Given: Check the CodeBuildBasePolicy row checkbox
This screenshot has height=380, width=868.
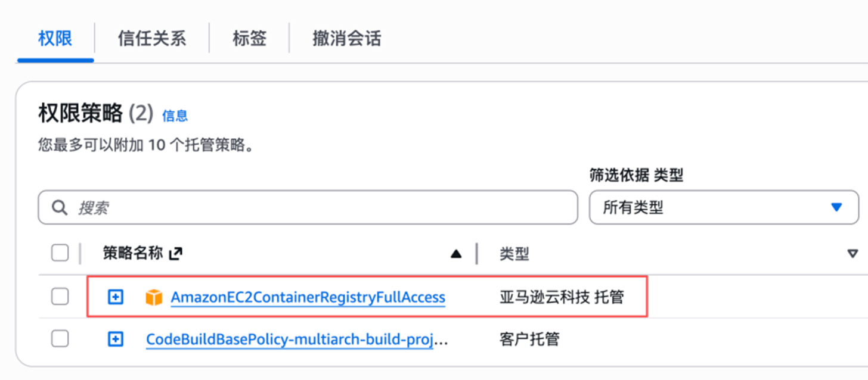Looking at the screenshot, I should click(x=60, y=339).
